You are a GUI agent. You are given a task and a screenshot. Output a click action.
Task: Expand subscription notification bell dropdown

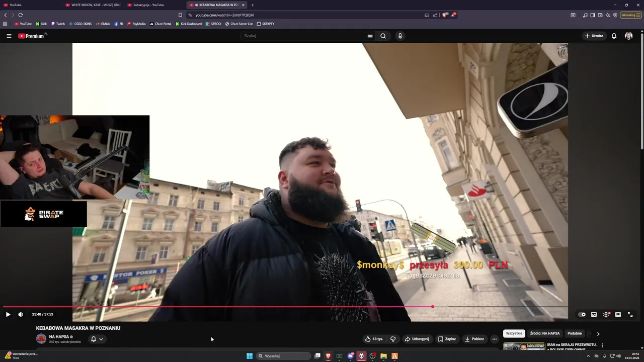click(97, 339)
